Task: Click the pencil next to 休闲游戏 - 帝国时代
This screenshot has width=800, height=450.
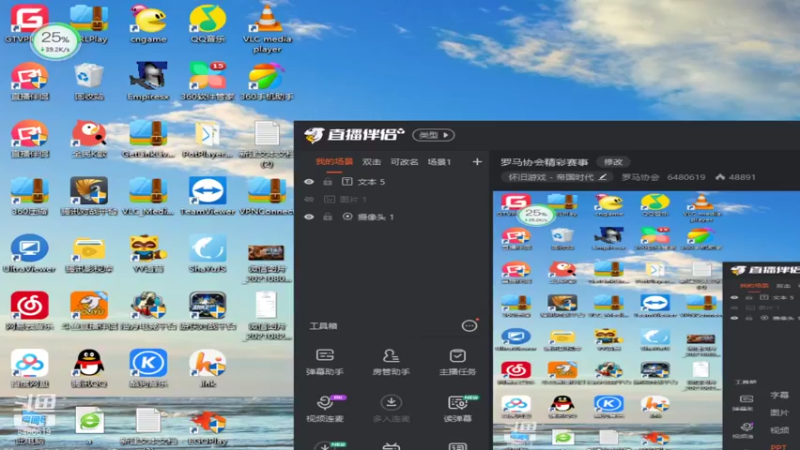Action: click(603, 177)
